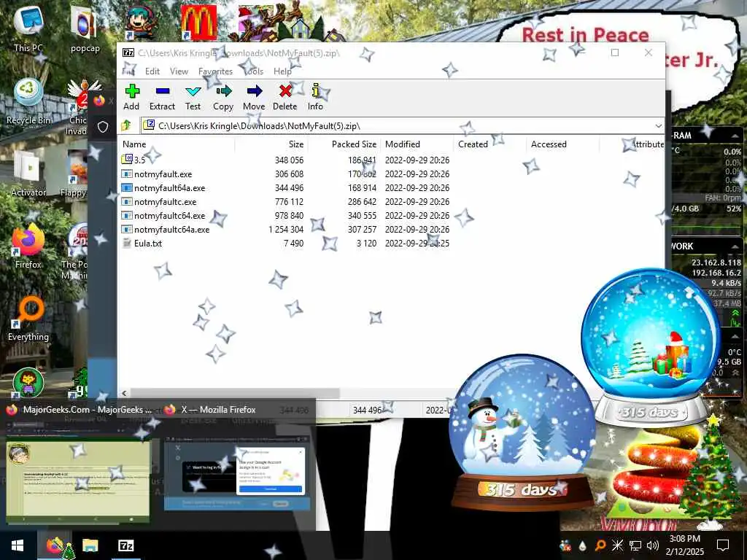Click the snowman snow globe gadget
This screenshot has width=747, height=560.
tap(522, 431)
